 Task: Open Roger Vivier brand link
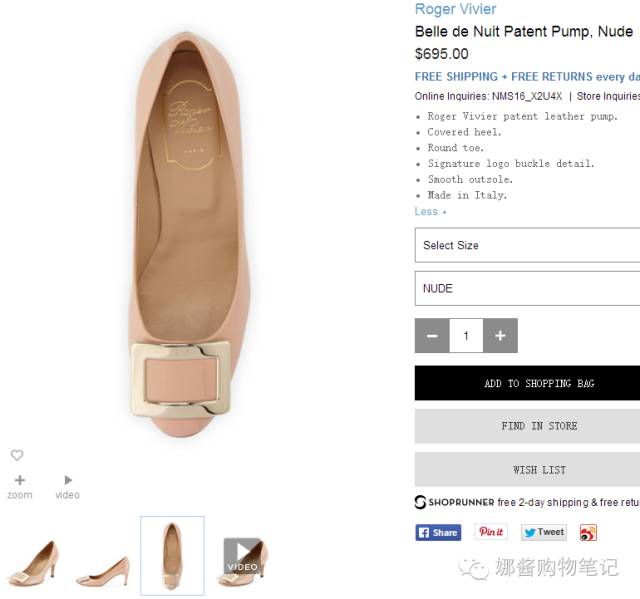[455, 10]
